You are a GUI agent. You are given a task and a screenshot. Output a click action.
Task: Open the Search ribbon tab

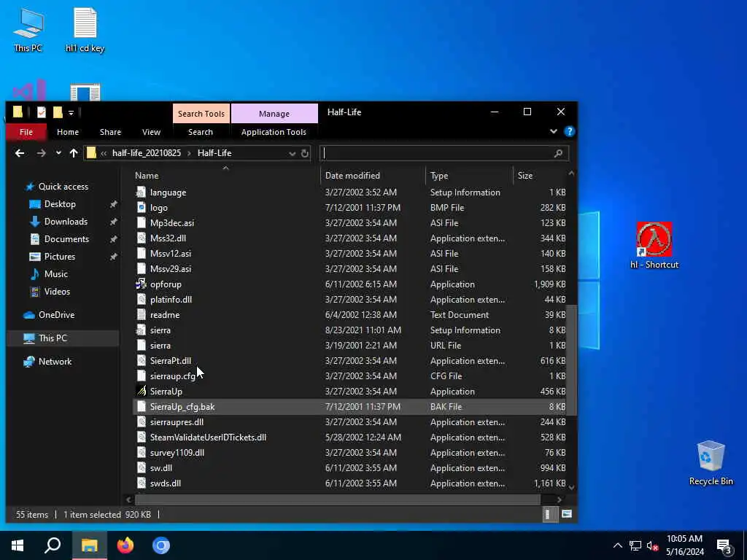click(200, 132)
